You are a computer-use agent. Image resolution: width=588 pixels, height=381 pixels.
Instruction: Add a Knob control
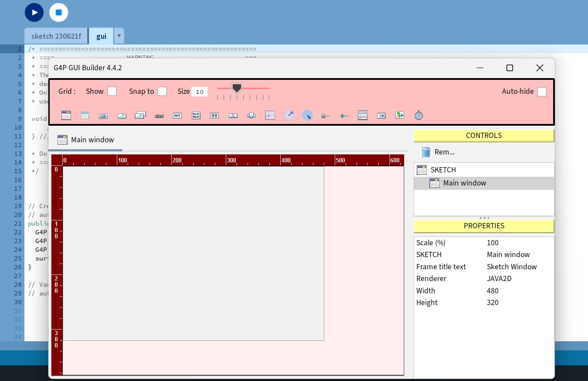[289, 115]
